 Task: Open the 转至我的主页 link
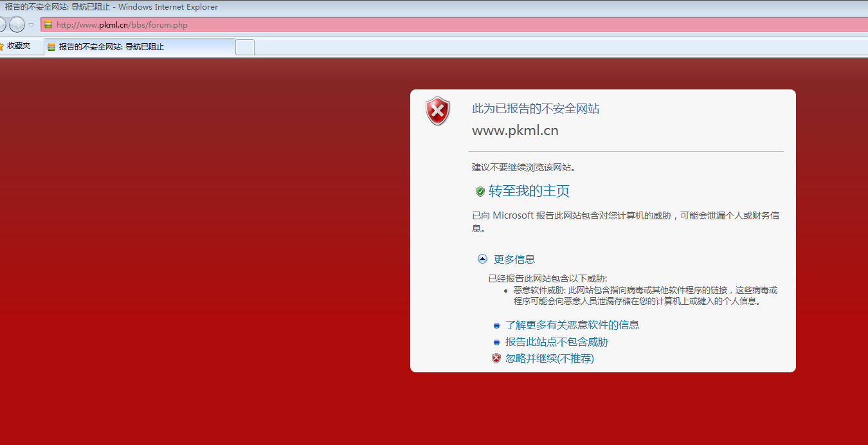click(x=528, y=191)
